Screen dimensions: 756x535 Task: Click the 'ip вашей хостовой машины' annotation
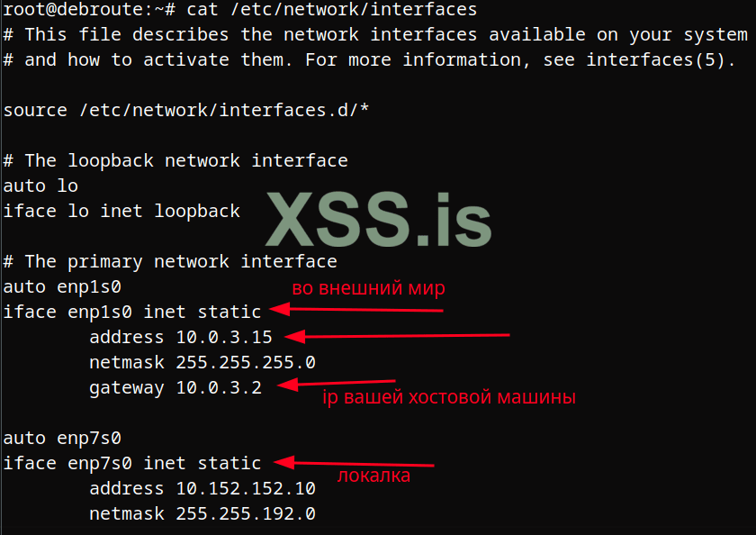pyautogui.click(x=448, y=397)
